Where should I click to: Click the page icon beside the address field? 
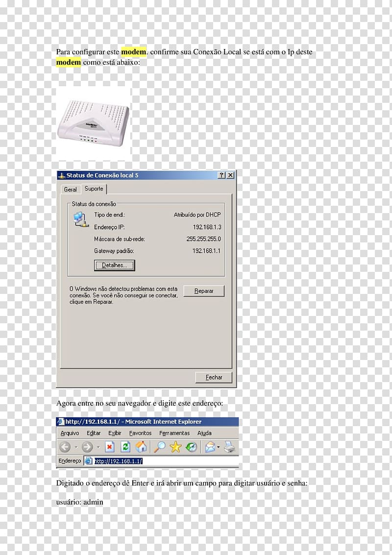pos(89,461)
